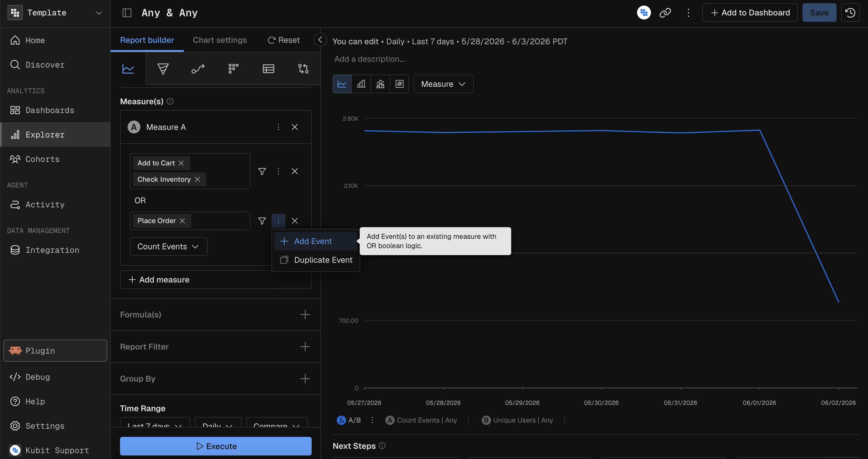
Task: Remove the Add to Cart event group row
Action: tap(294, 171)
